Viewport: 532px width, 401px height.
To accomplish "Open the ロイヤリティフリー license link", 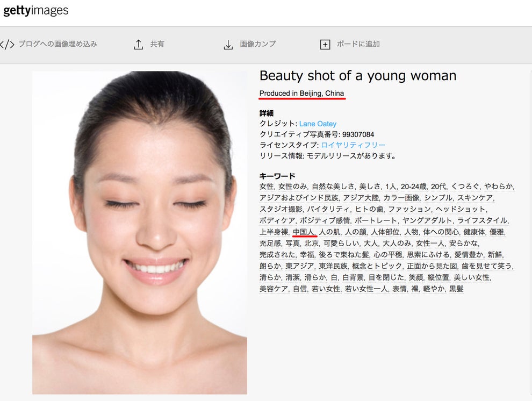I will pyautogui.click(x=353, y=145).
